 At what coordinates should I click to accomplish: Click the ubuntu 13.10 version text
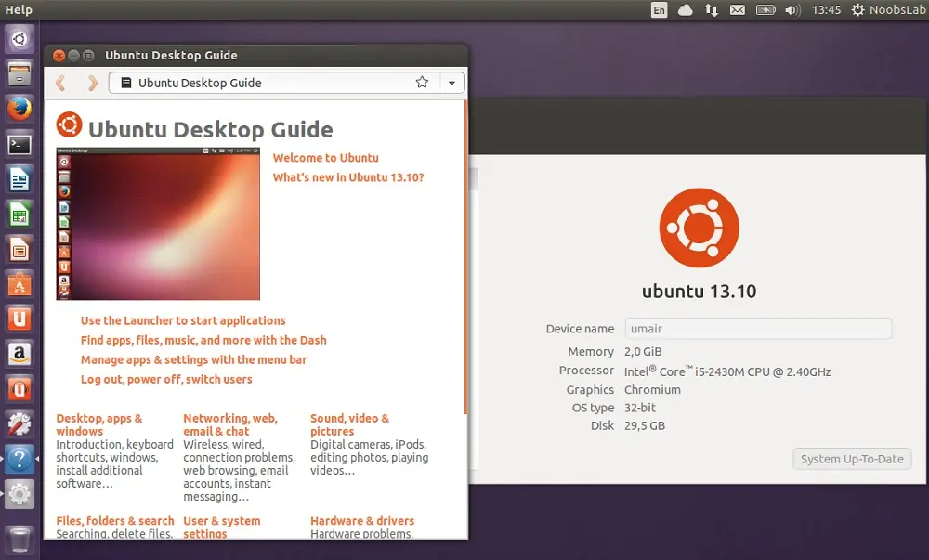pyautogui.click(x=700, y=292)
